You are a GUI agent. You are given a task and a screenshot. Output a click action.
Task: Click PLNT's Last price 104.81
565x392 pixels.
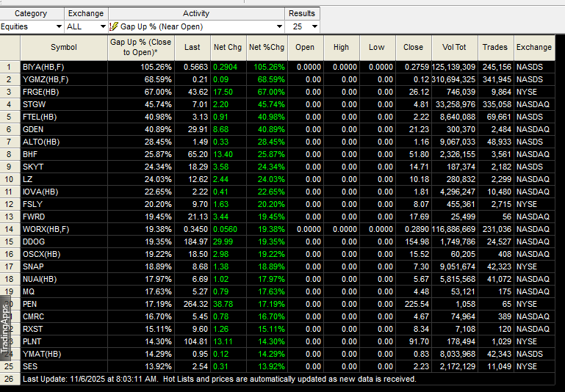pyautogui.click(x=196, y=341)
